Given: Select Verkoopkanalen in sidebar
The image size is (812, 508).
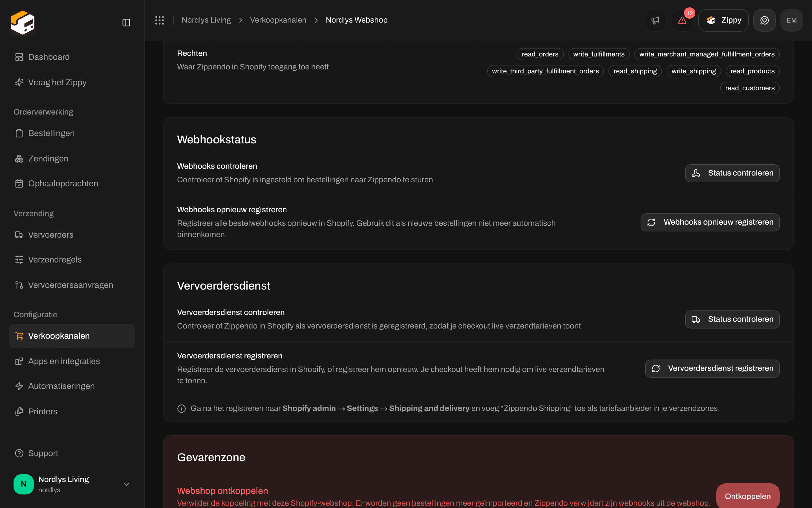Looking at the screenshot, I should click(72, 336).
